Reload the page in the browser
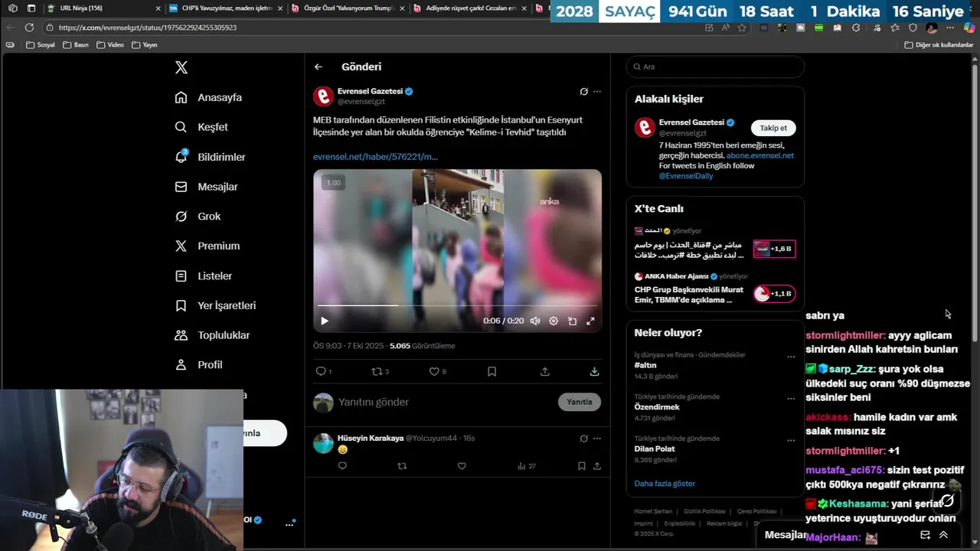The image size is (980, 551). (x=29, y=28)
